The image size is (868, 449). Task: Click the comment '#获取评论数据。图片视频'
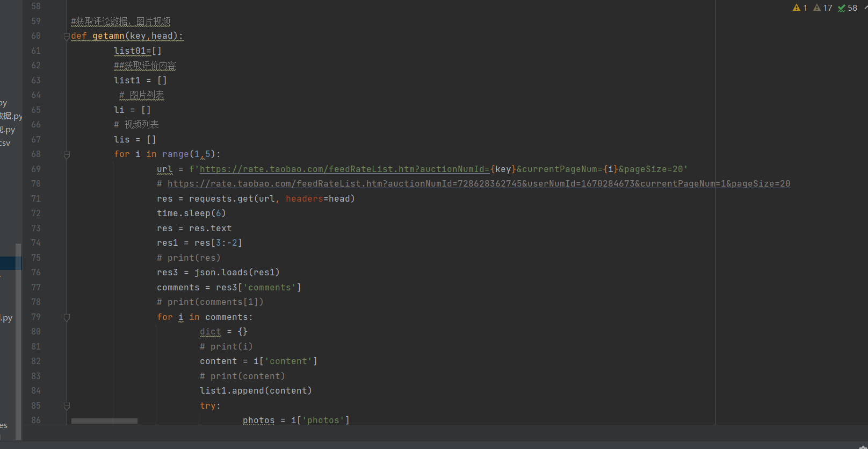click(x=121, y=22)
